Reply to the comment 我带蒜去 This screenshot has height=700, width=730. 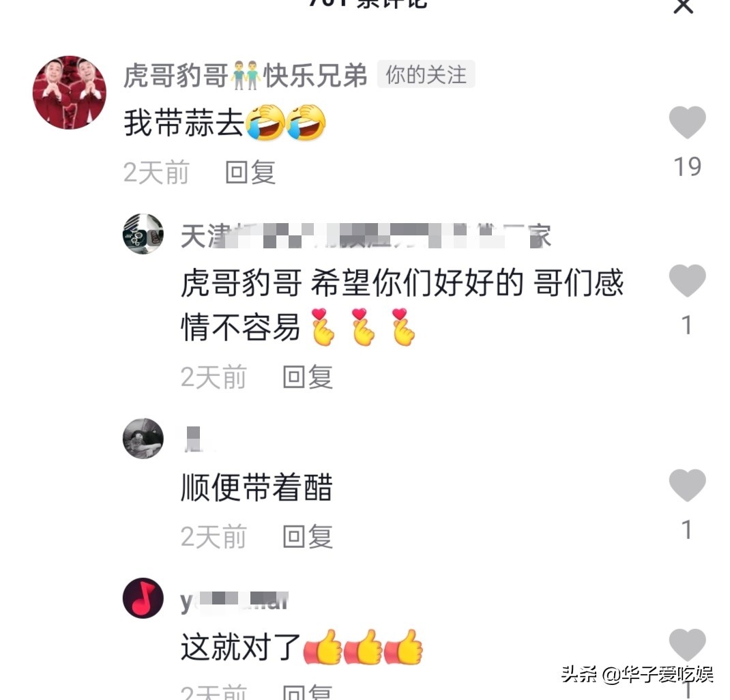(x=250, y=172)
